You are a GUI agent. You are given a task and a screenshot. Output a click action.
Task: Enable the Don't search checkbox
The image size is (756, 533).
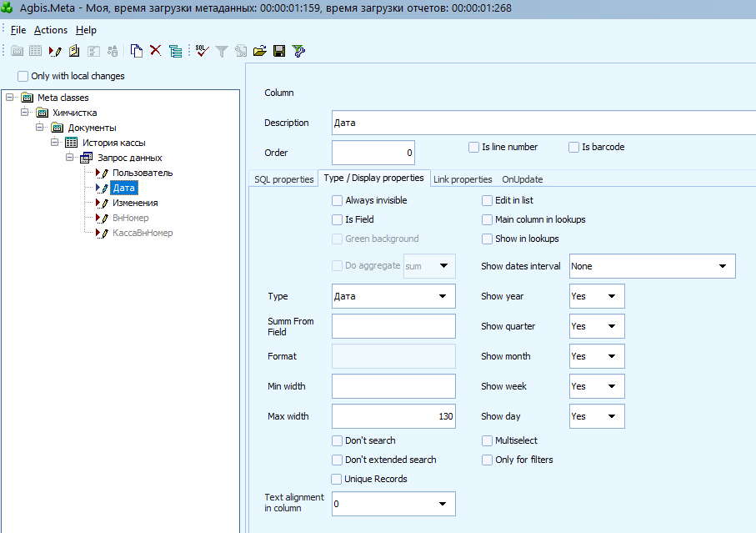(x=337, y=440)
